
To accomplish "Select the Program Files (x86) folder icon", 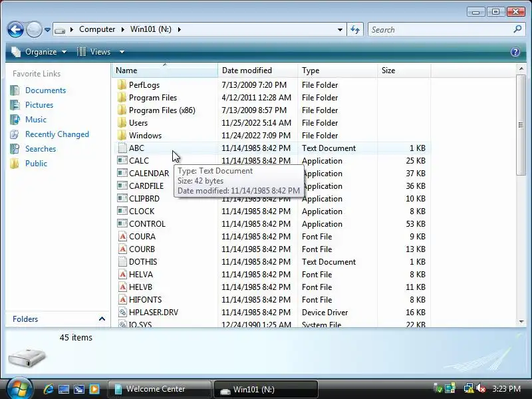I will 122,110.
